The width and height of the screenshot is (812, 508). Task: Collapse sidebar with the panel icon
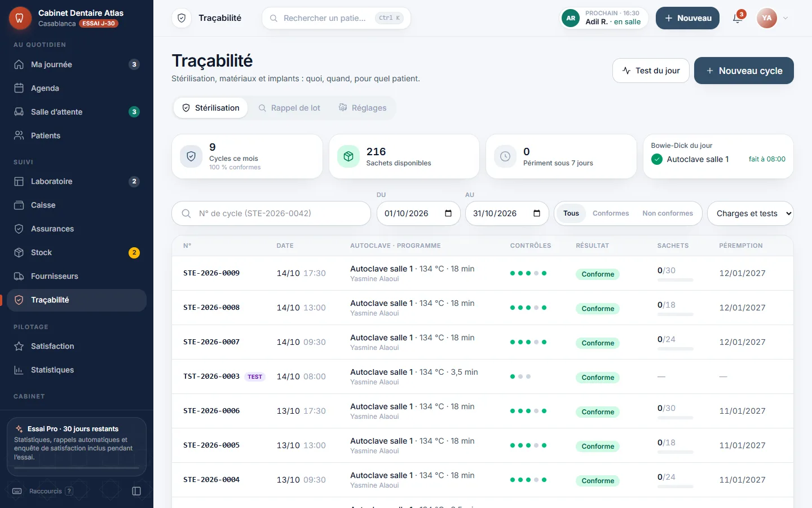[136, 491]
